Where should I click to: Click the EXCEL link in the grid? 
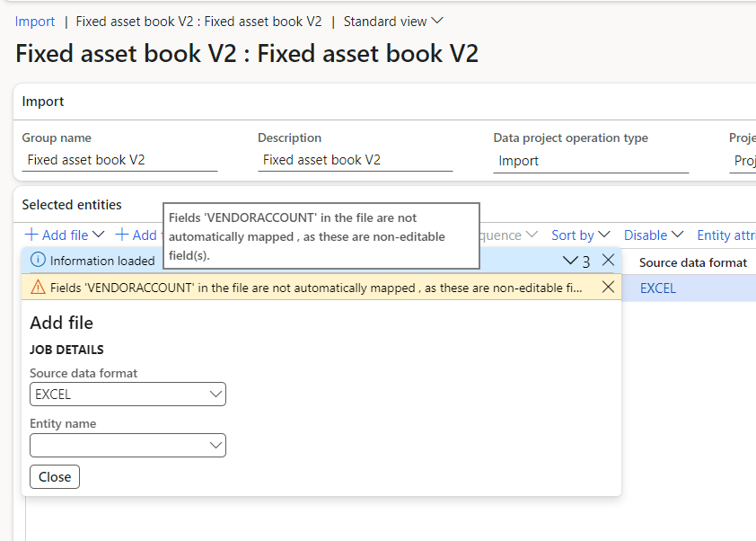(x=657, y=288)
